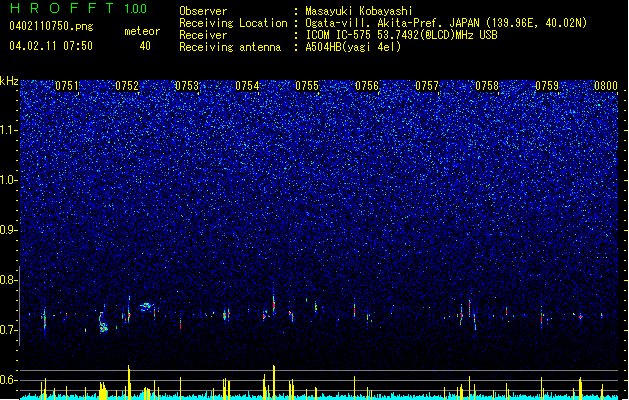Screen dimensions: 629x400
Task: Select the 0.8 kHz axis label
Action: pos(9,280)
